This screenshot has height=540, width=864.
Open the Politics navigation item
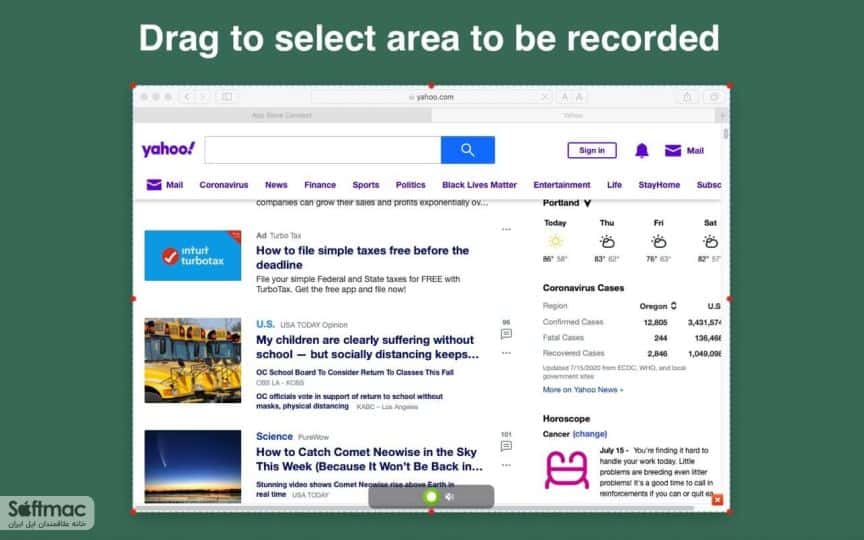tap(411, 185)
